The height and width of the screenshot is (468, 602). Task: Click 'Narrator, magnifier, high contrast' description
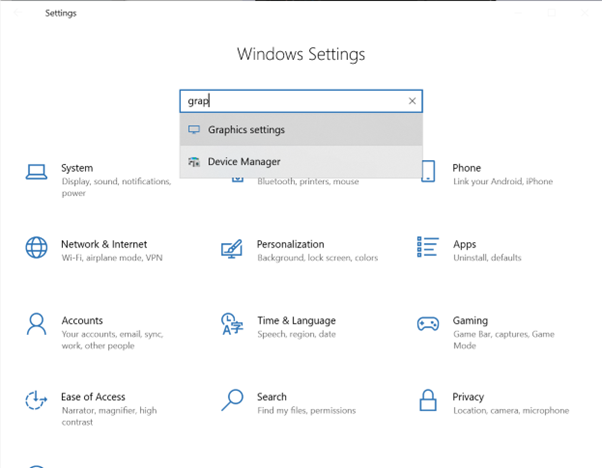pyautogui.click(x=109, y=416)
